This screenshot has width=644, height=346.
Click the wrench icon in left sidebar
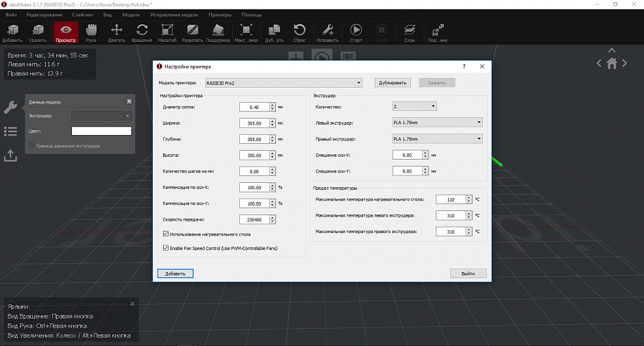point(10,107)
